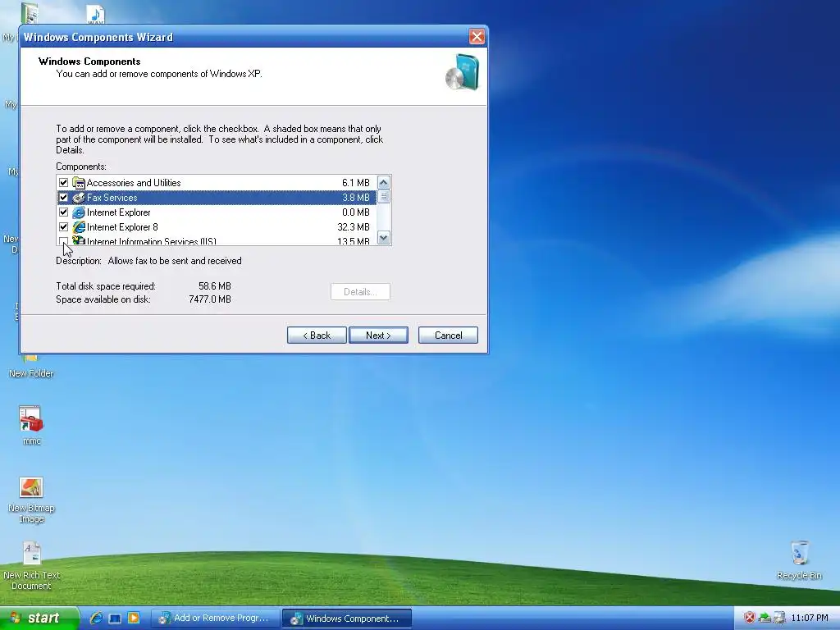Screen dimensions: 840x630
Task: Click the Accessories and Utilities folder icon
Action: [x=79, y=183]
